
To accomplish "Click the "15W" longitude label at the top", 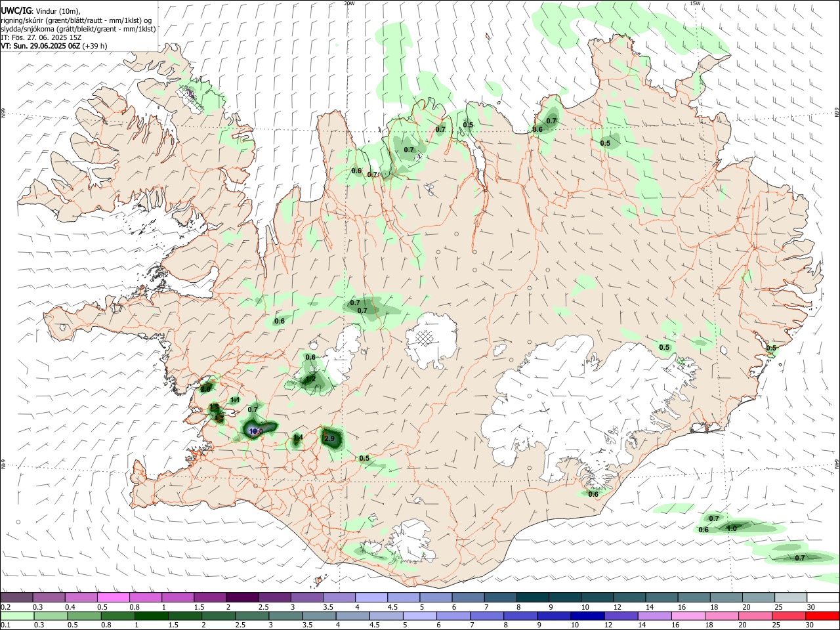I will (x=695, y=3).
